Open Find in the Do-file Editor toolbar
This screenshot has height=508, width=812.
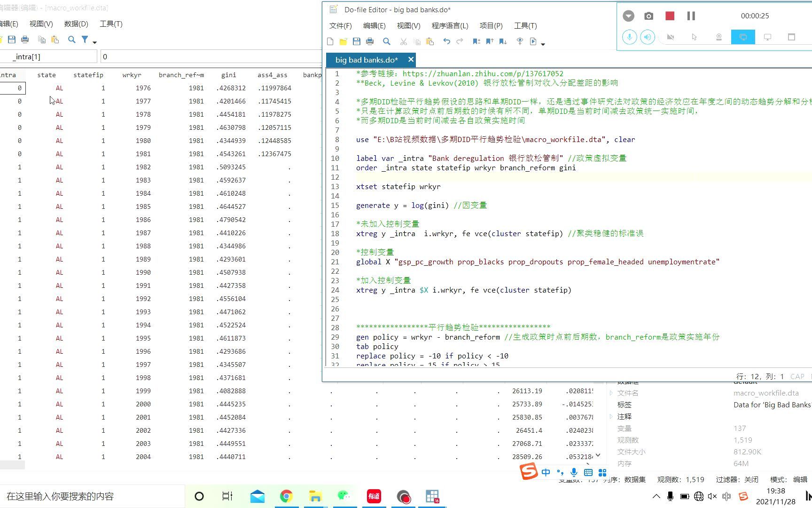pyautogui.click(x=386, y=41)
